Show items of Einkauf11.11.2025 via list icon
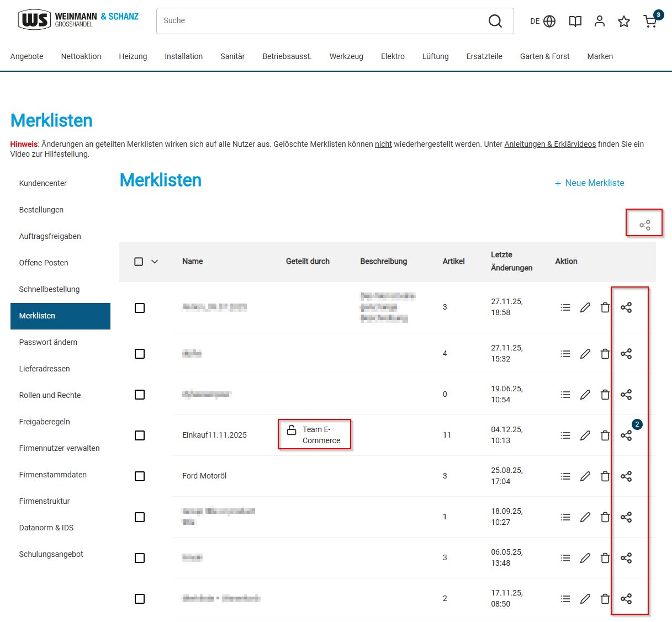Screen dimensions: 672x622 click(565, 435)
